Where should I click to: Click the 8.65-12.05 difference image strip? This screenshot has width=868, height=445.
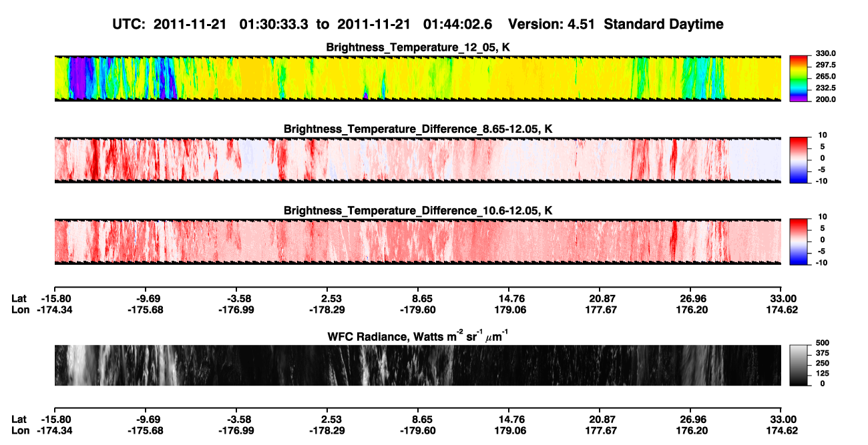tap(418, 159)
